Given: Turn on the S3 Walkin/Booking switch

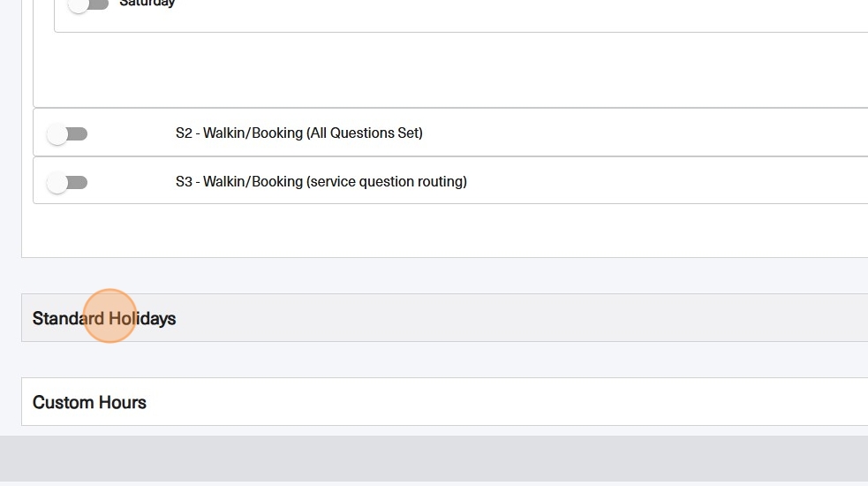Looking at the screenshot, I should point(68,182).
